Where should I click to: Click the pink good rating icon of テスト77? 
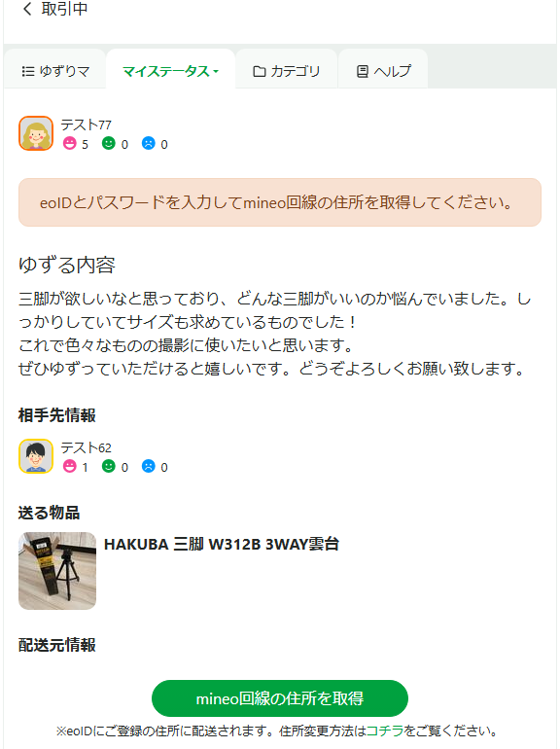tap(70, 143)
